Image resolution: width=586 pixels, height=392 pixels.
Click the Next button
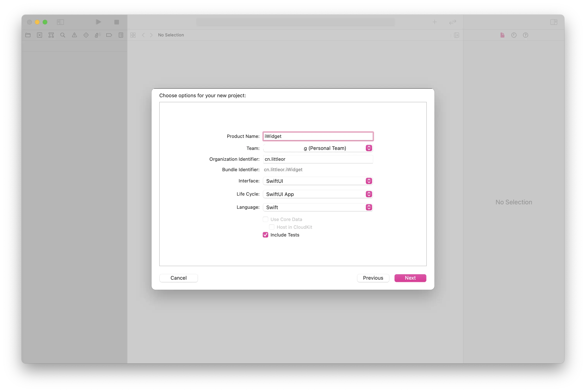coord(410,278)
